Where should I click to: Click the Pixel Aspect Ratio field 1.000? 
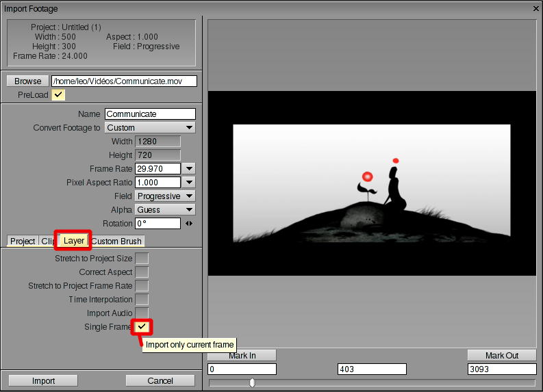click(158, 183)
